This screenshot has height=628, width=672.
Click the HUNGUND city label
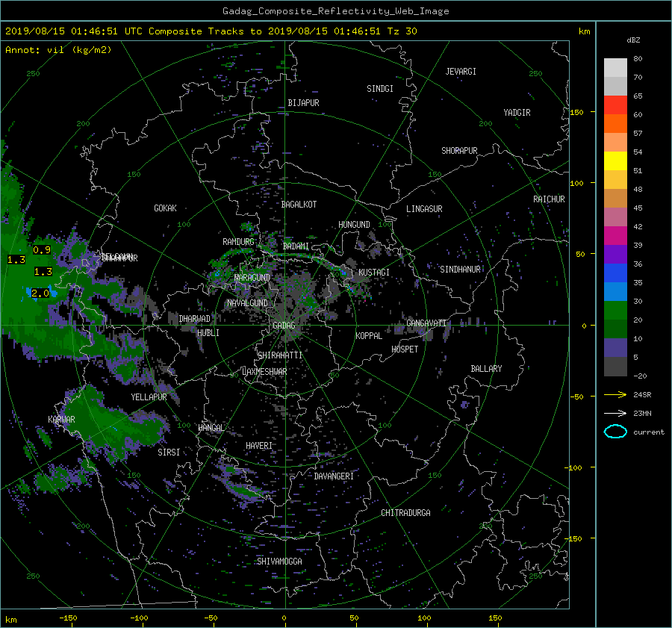tap(354, 225)
